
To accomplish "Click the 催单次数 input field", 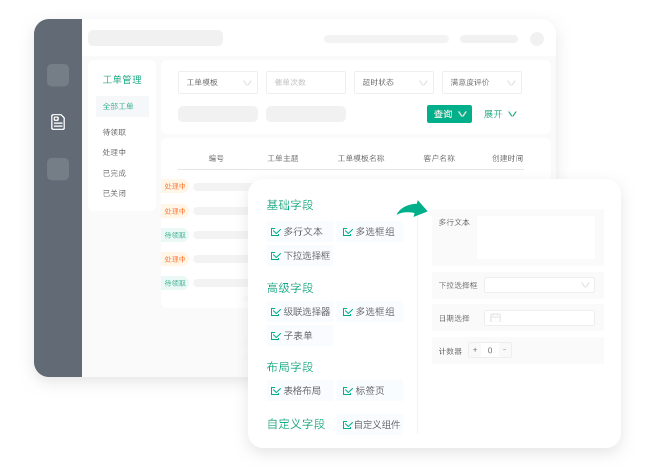I will [x=305, y=82].
